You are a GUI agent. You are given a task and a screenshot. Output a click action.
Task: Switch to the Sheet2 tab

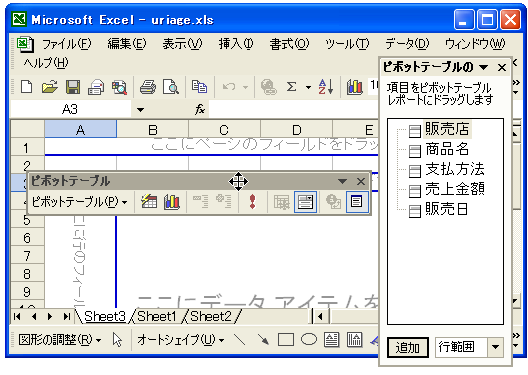point(211,316)
